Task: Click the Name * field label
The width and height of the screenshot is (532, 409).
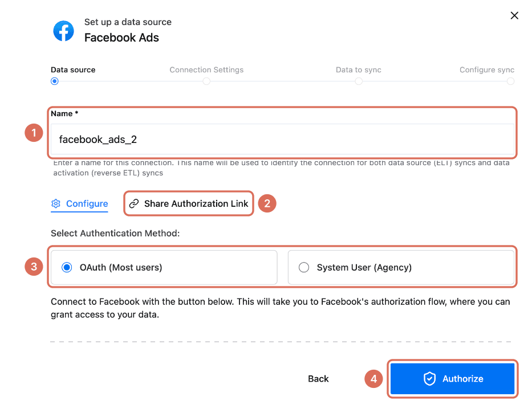Action: click(x=64, y=113)
